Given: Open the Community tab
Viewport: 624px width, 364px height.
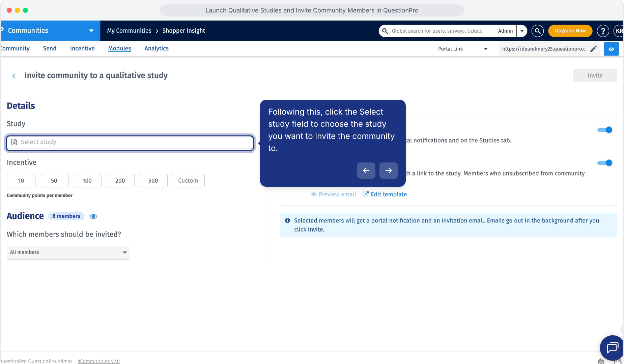Looking at the screenshot, I should point(15,49).
